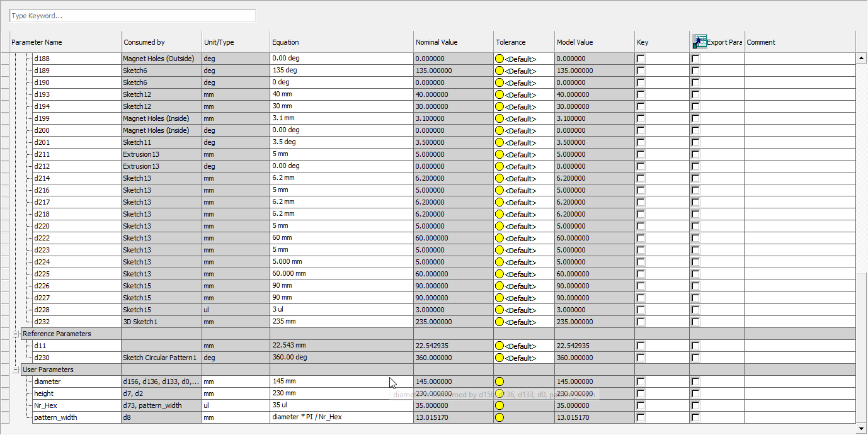Collapse the Reference Parameters group

(16, 334)
